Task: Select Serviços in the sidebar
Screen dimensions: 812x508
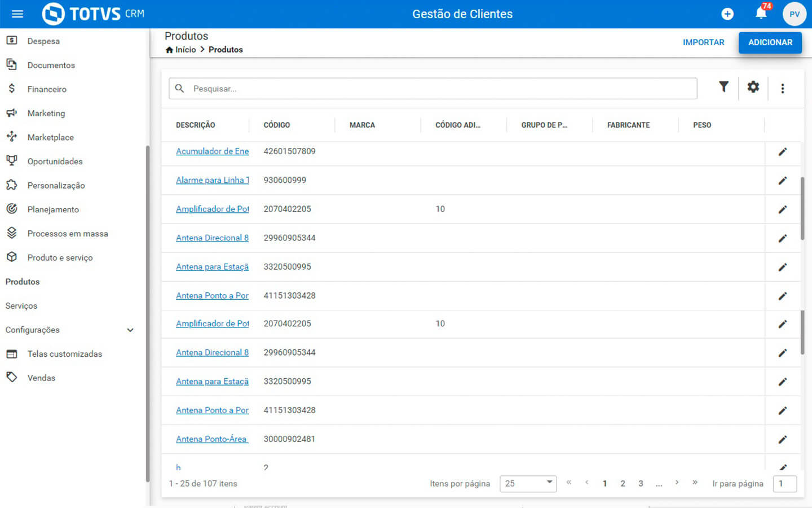Action: tap(21, 306)
